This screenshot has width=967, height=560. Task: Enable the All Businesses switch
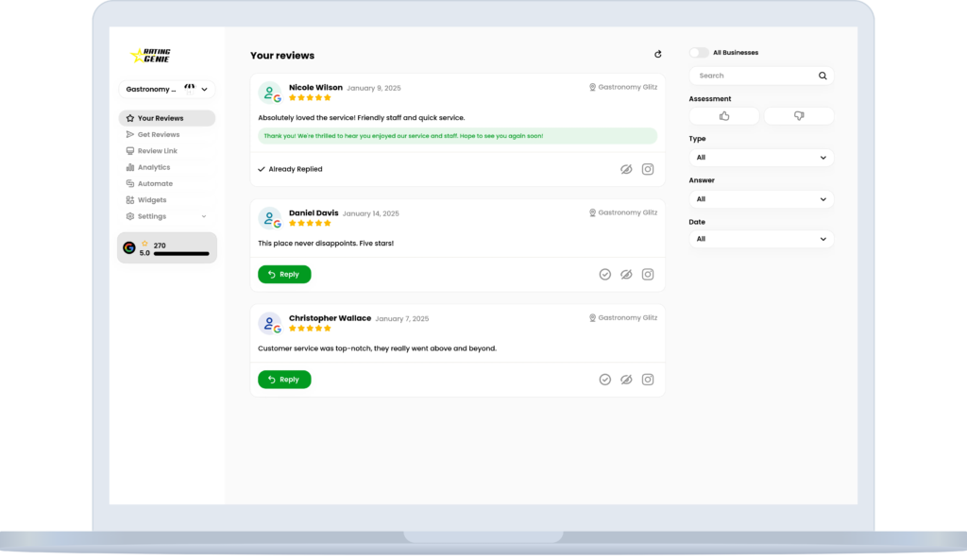pos(698,52)
